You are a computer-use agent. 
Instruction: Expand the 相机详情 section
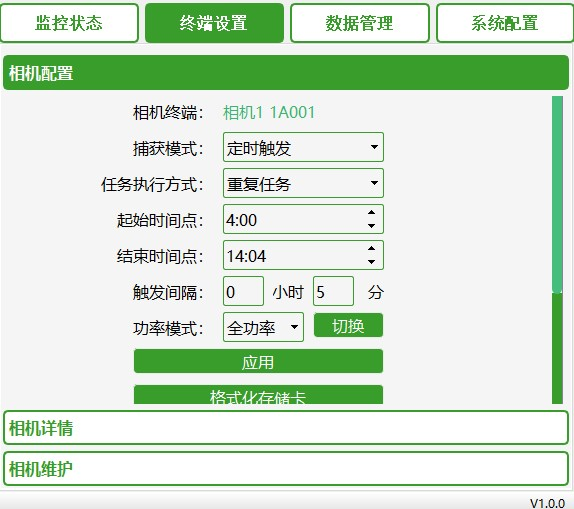(286, 428)
